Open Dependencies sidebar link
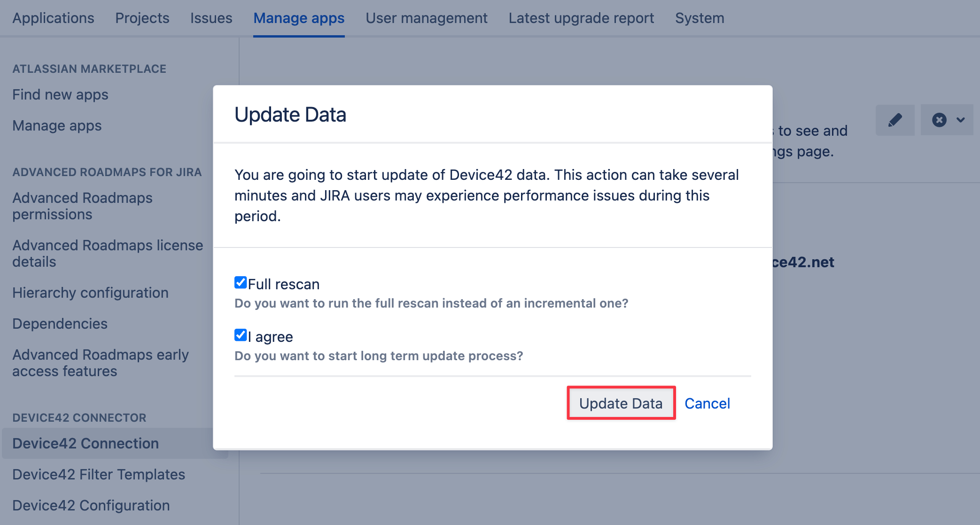Viewport: 980px width, 525px height. point(60,324)
